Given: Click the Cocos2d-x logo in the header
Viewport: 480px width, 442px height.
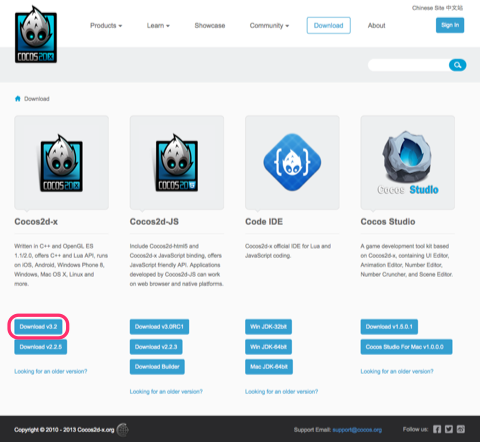Looking at the screenshot, I should coord(36,34).
